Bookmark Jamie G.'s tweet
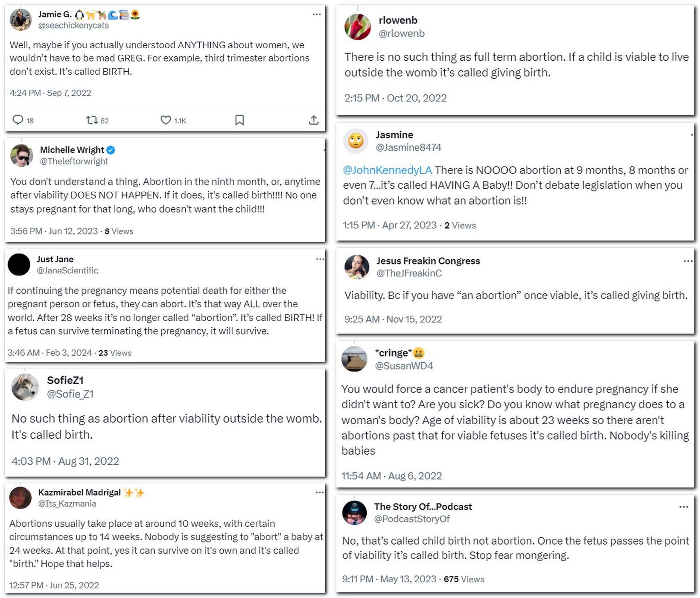This screenshot has width=700, height=598. (x=239, y=120)
